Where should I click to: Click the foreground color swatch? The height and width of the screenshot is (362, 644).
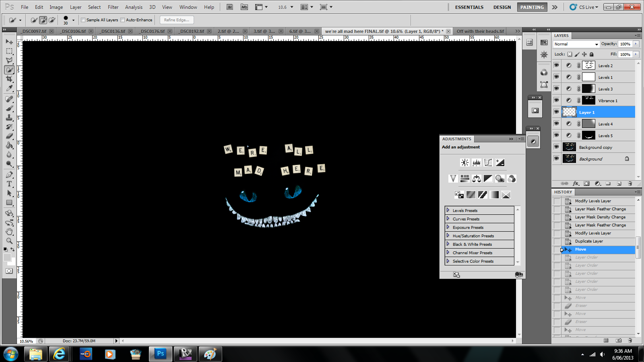pyautogui.click(x=7, y=257)
